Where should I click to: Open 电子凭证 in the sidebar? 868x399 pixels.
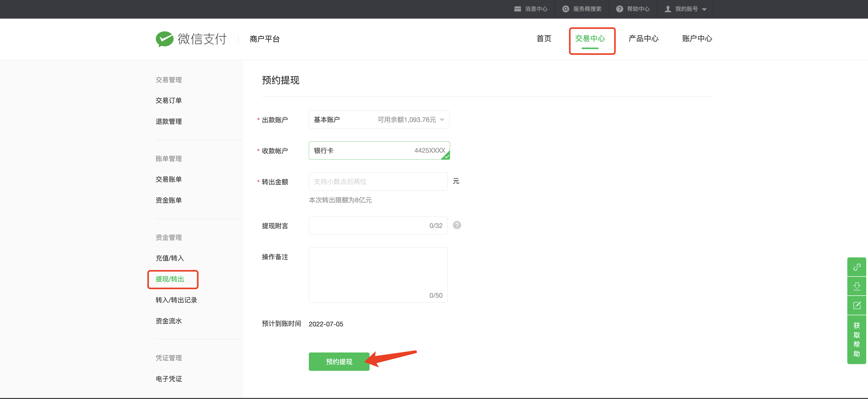pyautogui.click(x=168, y=379)
